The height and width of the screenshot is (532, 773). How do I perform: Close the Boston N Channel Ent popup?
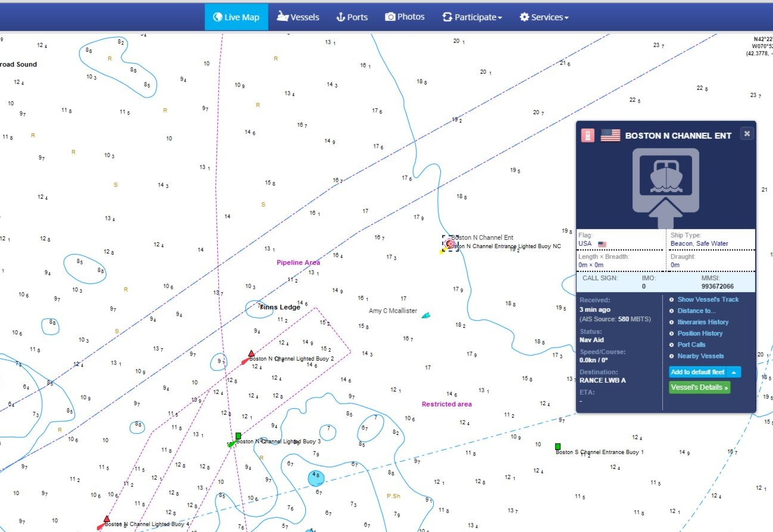(746, 134)
